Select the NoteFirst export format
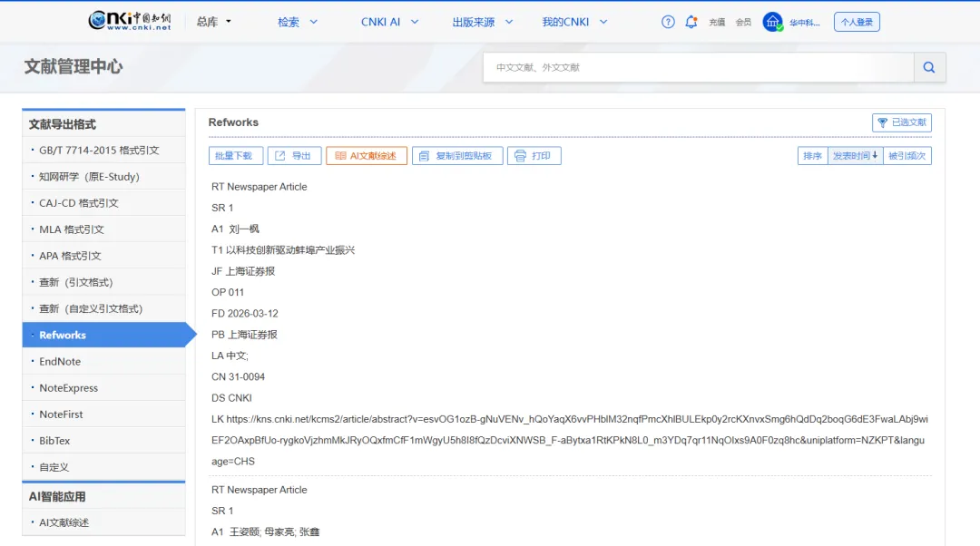The image size is (980, 546). [103, 414]
